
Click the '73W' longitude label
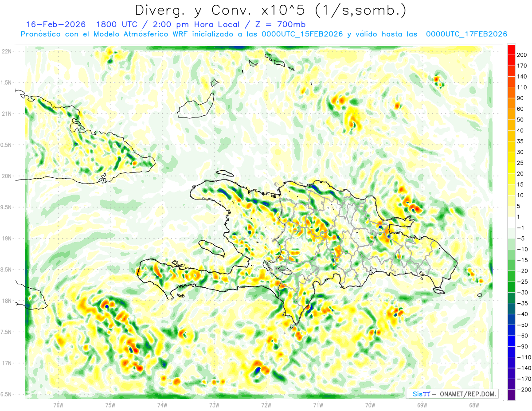tap(214, 405)
